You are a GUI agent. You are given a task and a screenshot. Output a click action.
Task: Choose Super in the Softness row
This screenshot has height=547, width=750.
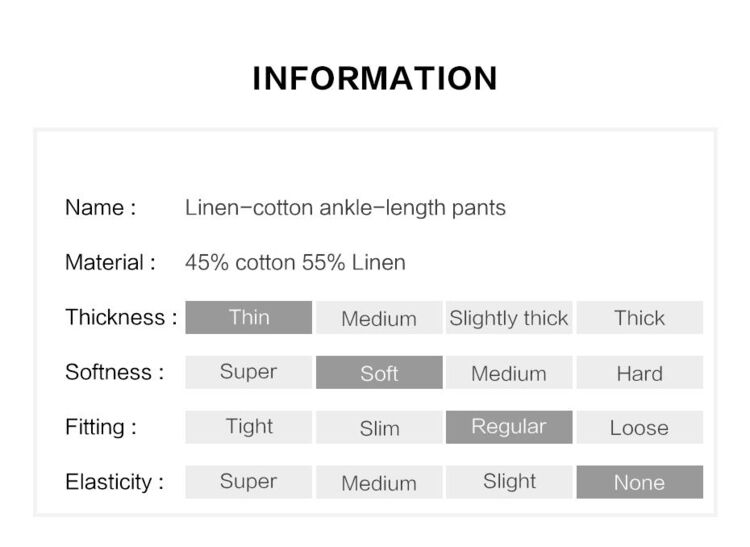(x=249, y=372)
